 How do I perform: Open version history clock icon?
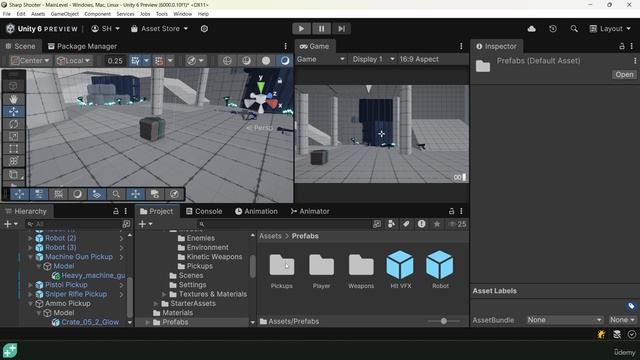pos(553,29)
